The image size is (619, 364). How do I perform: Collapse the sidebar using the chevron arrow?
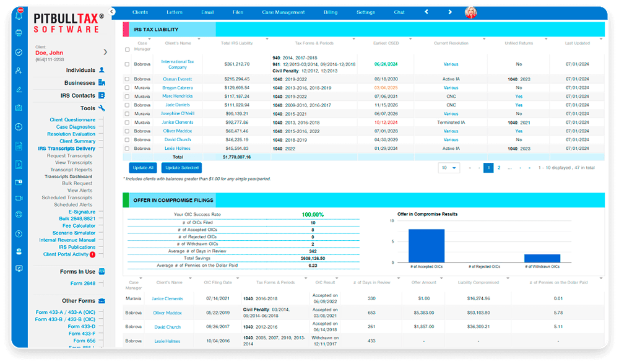coord(112,11)
